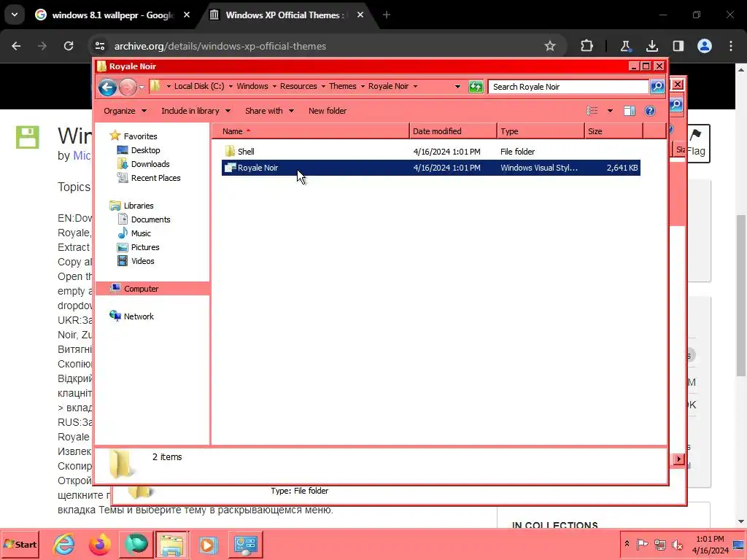Open the address bar history dropdown

pos(457,87)
